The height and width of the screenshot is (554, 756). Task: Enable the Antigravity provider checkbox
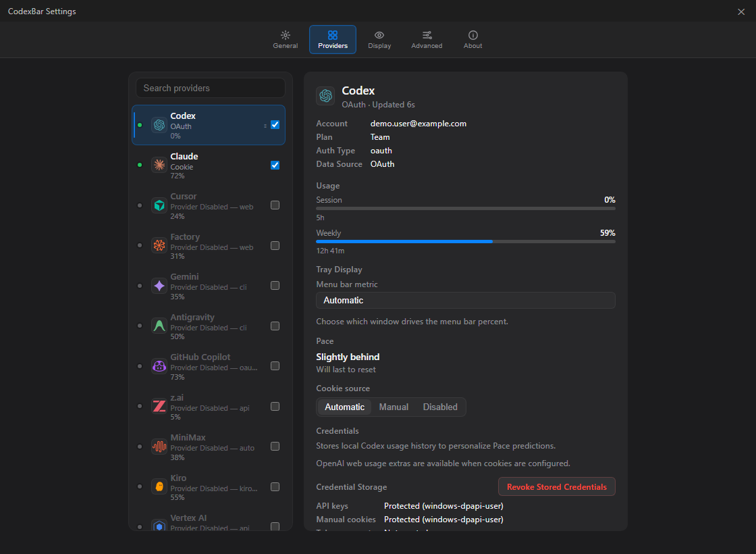[275, 326]
